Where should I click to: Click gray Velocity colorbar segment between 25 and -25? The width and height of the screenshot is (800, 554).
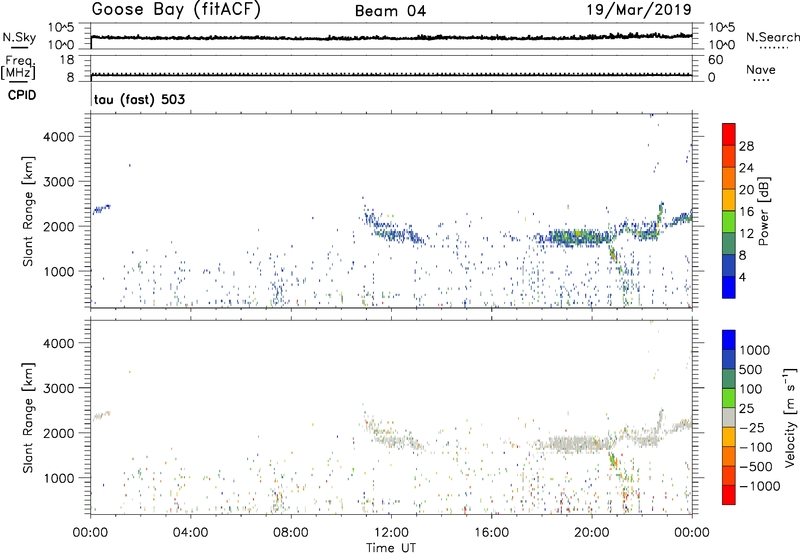pos(729,417)
